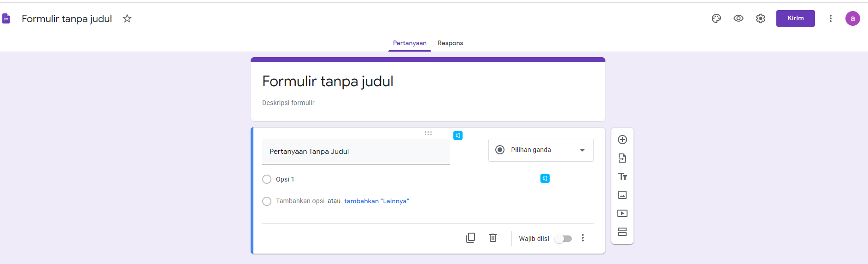The height and width of the screenshot is (264, 868).
Task: Star the form with the star icon
Action: 127,18
